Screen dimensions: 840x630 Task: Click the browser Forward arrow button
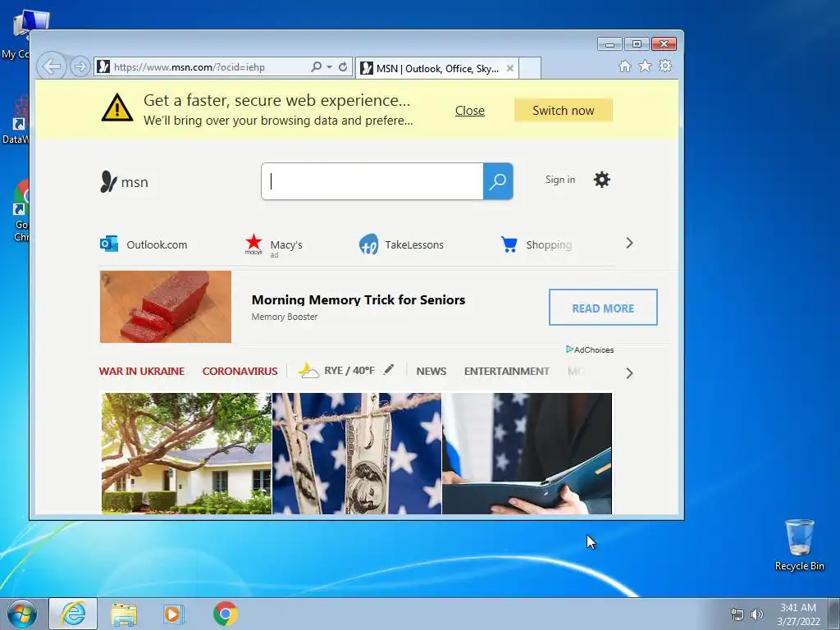(80, 67)
